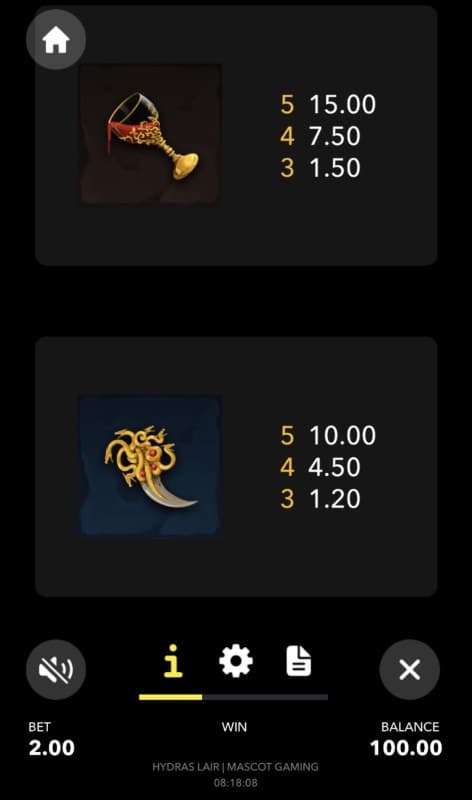Click the 15.00 five-of-a-kind chalice payout
Viewport: 472px width, 800px height.
342,104
